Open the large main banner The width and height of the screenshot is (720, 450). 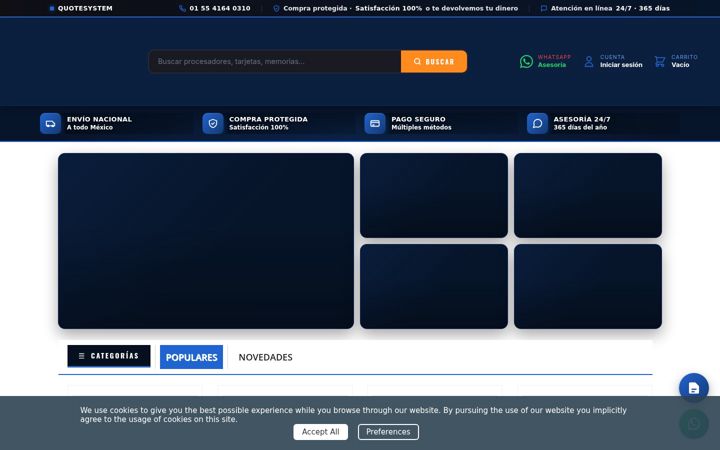pyautogui.click(x=206, y=241)
